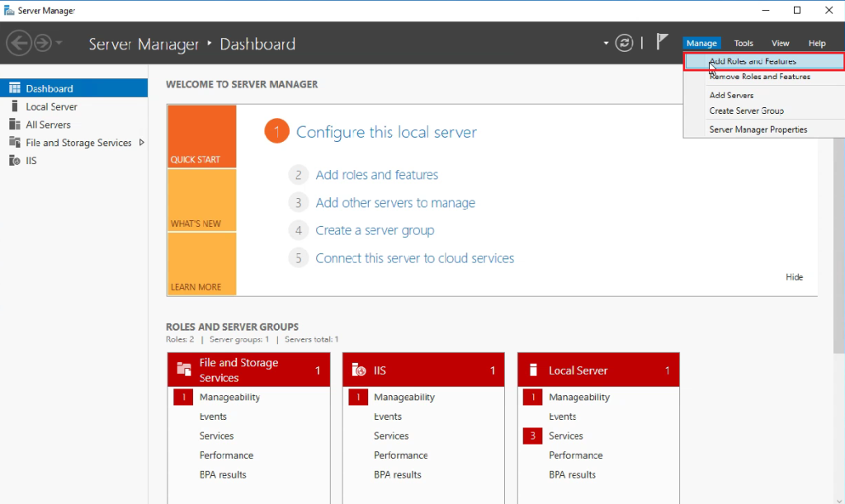Click the Local Server tile header icon
The image size is (845, 504).
point(534,370)
